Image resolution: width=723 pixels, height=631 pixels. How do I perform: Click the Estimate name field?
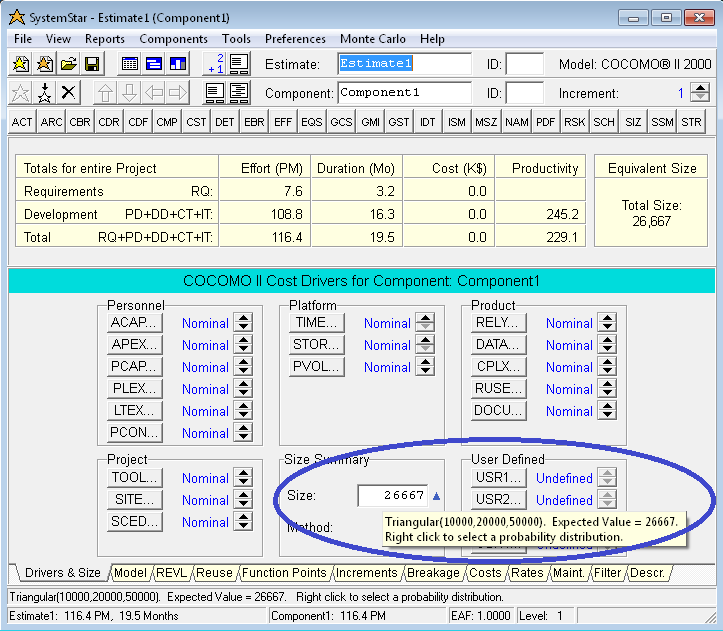pos(404,64)
